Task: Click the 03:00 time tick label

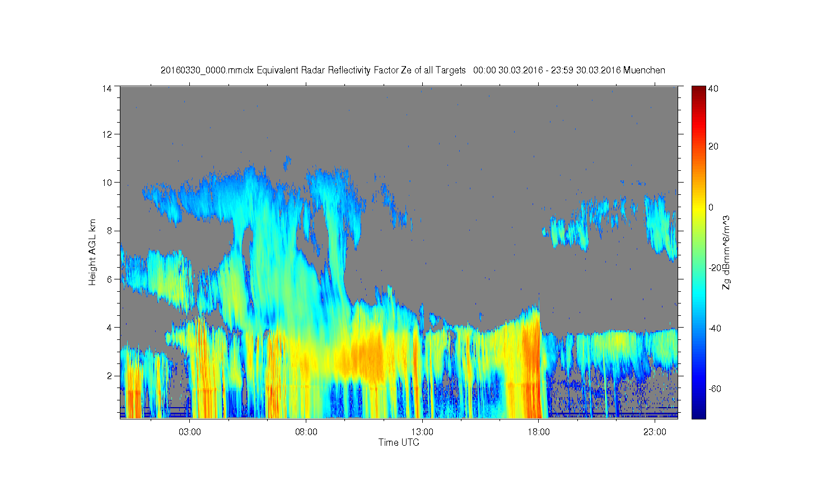Action: (x=190, y=432)
